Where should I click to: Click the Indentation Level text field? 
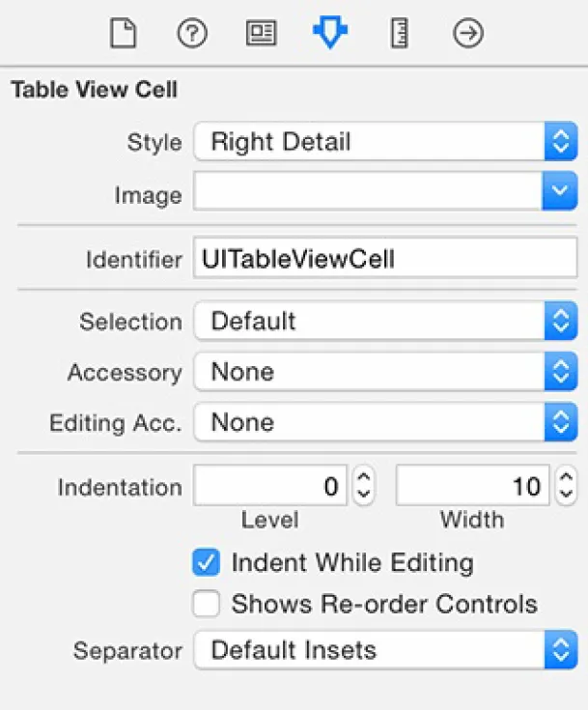270,486
